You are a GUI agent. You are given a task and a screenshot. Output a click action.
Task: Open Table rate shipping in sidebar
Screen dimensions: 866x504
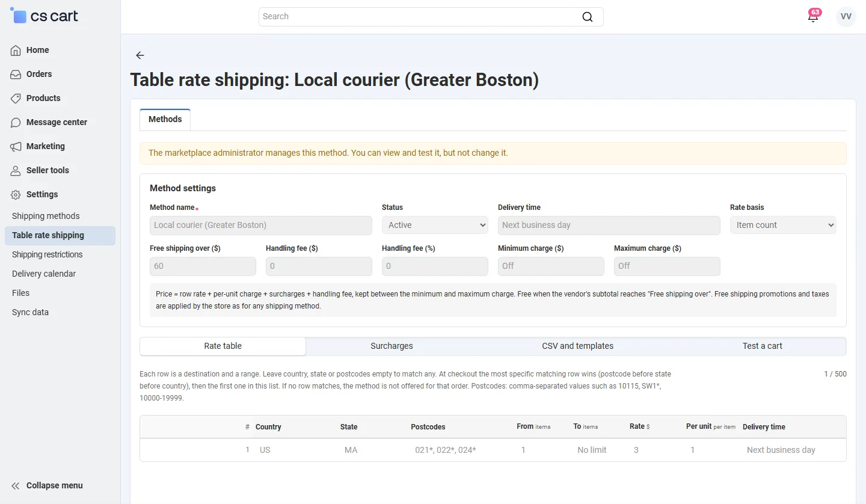coord(60,235)
